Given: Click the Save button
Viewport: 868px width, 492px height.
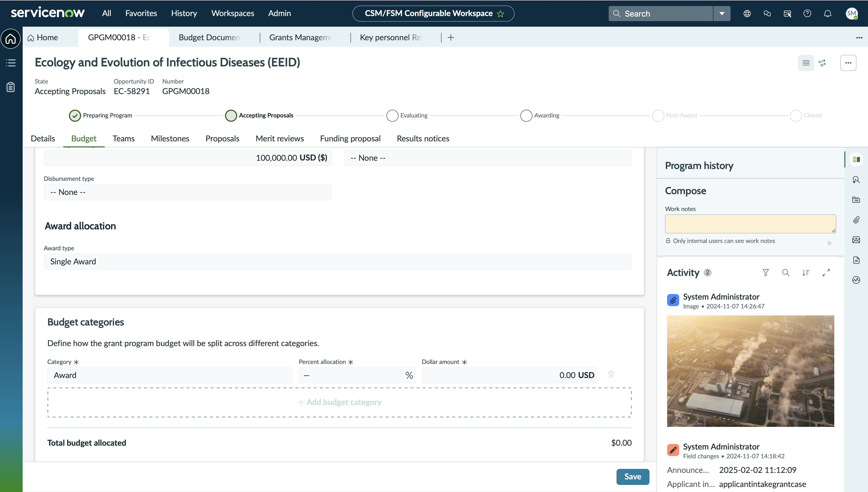Looking at the screenshot, I should 633,476.
